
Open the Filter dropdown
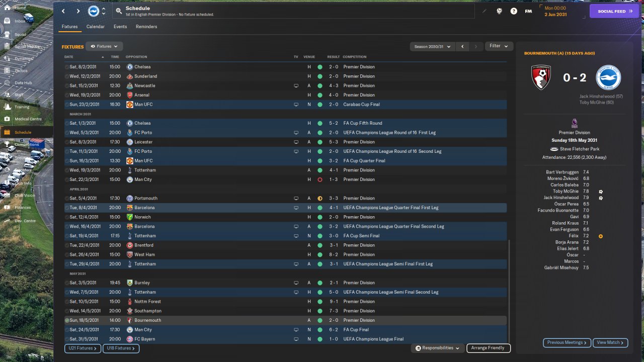(x=499, y=46)
